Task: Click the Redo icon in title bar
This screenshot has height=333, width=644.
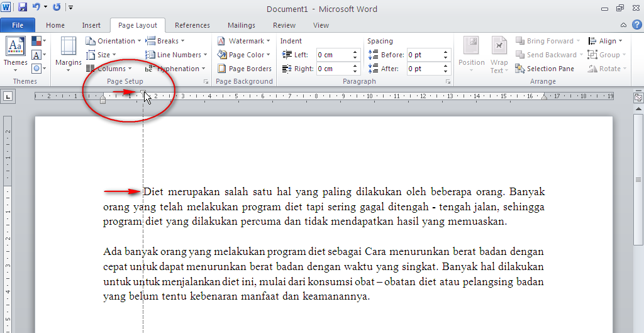Action: pyautogui.click(x=57, y=8)
